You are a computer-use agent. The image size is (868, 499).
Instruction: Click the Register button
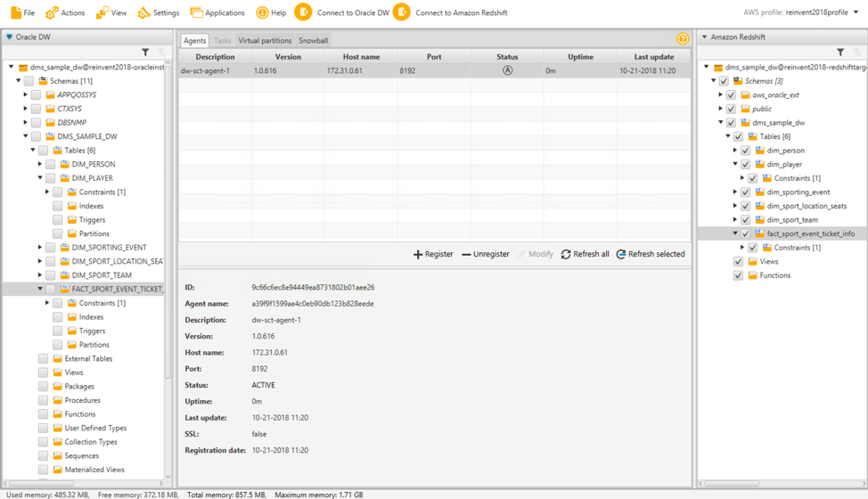click(x=433, y=254)
